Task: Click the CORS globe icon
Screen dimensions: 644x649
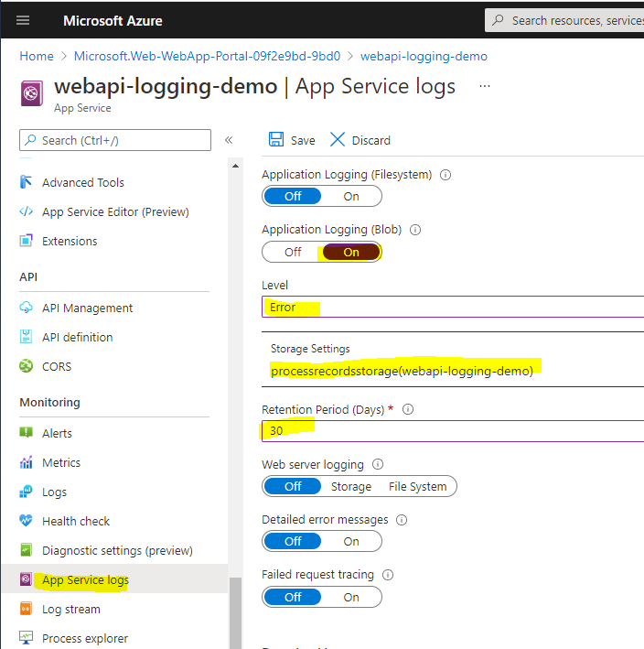Action: (26, 366)
